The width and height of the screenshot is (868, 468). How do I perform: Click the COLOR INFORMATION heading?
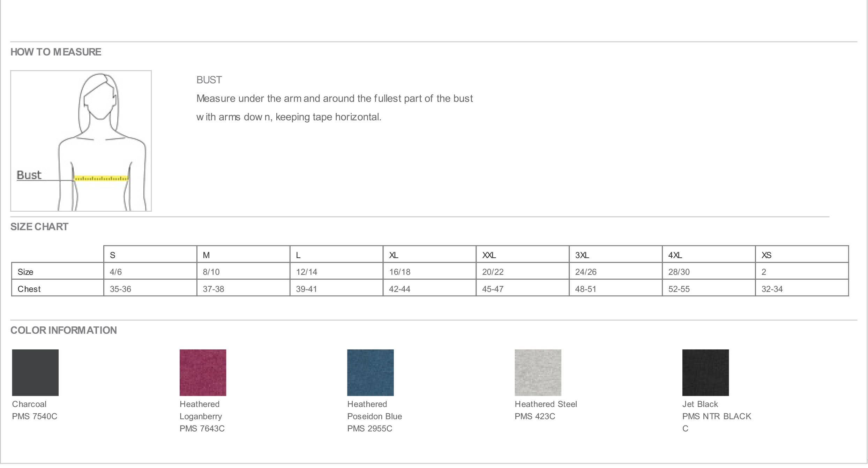coord(63,330)
